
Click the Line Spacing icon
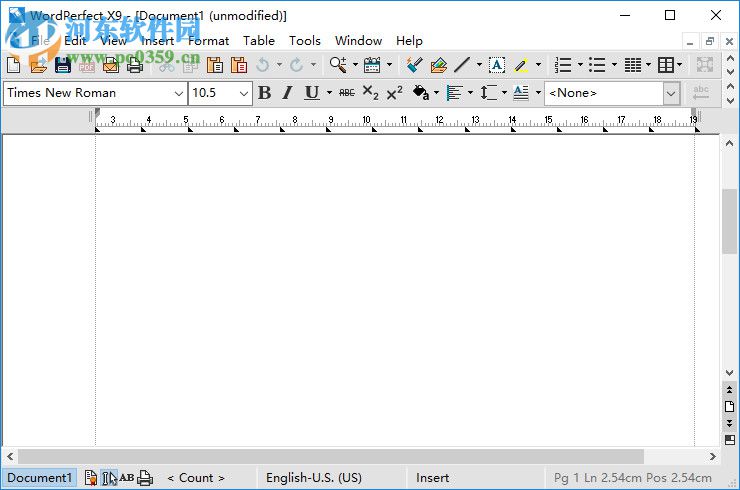pos(488,93)
